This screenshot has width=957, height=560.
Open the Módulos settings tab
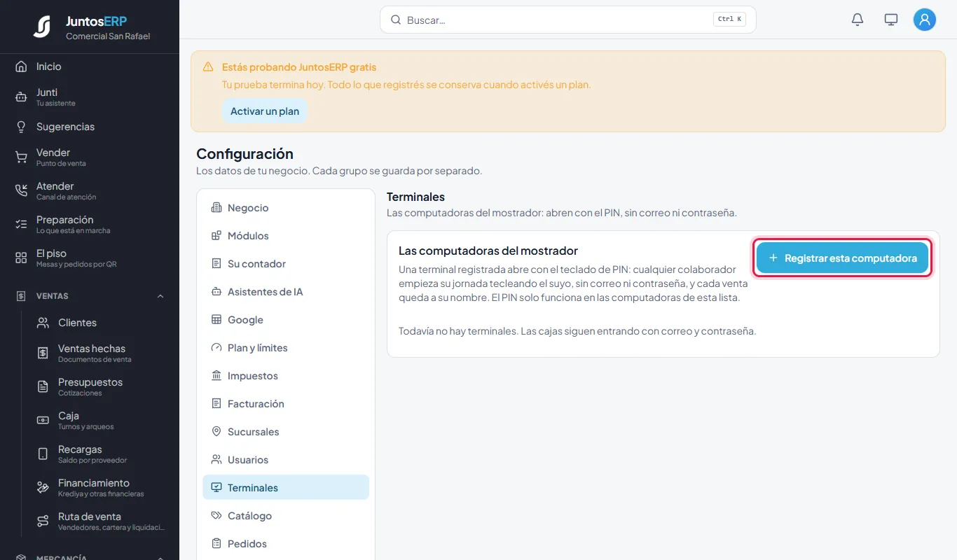[x=286, y=236]
